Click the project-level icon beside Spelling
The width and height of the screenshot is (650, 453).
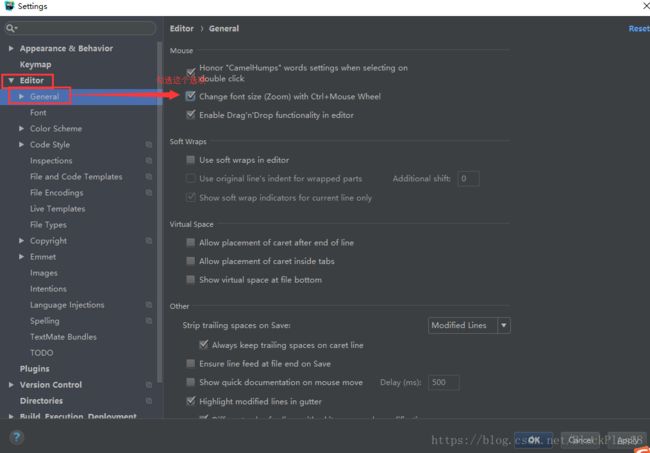(x=149, y=321)
